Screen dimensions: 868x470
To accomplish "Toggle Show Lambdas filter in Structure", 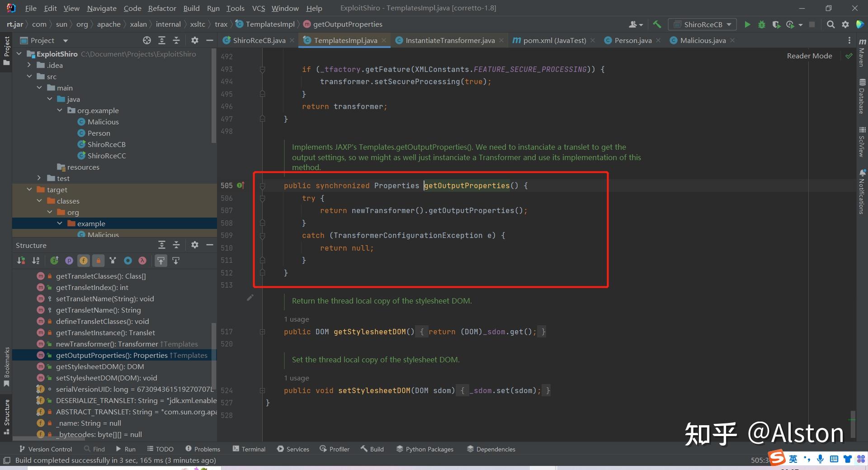I will [x=142, y=261].
